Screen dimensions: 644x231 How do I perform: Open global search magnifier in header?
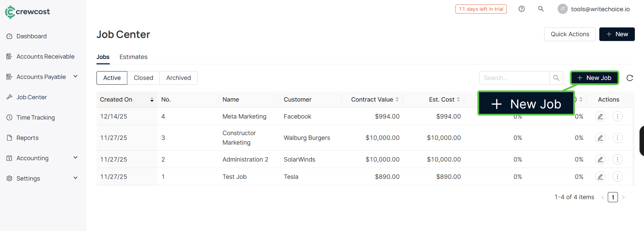(541, 9)
